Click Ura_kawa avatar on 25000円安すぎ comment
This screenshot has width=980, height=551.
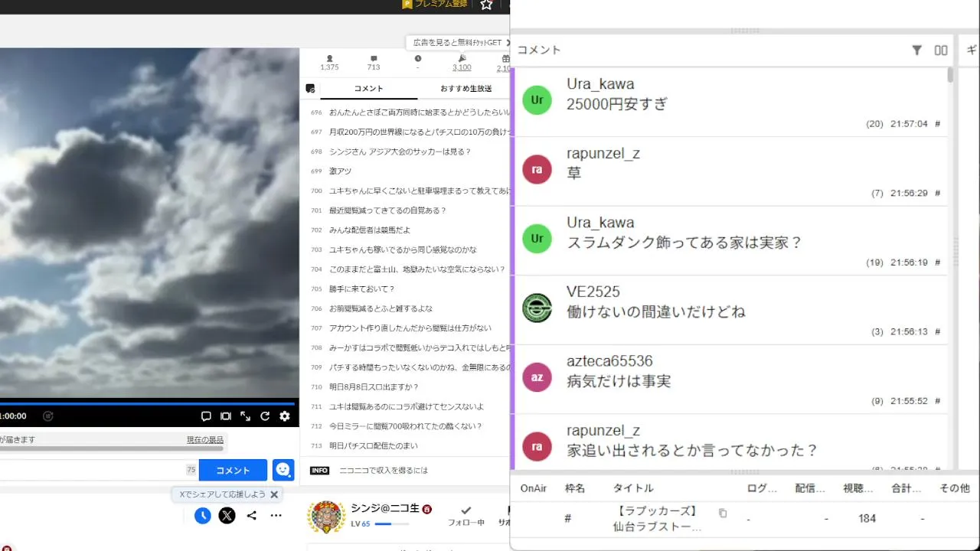[x=537, y=99]
